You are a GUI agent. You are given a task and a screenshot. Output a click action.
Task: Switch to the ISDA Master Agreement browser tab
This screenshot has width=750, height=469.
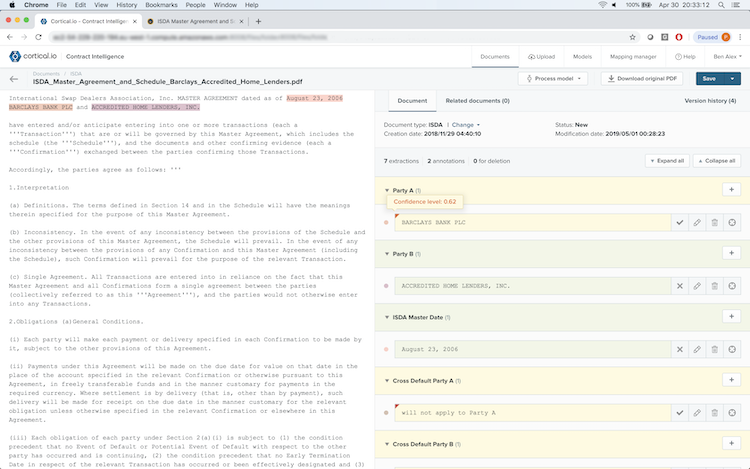[195, 22]
